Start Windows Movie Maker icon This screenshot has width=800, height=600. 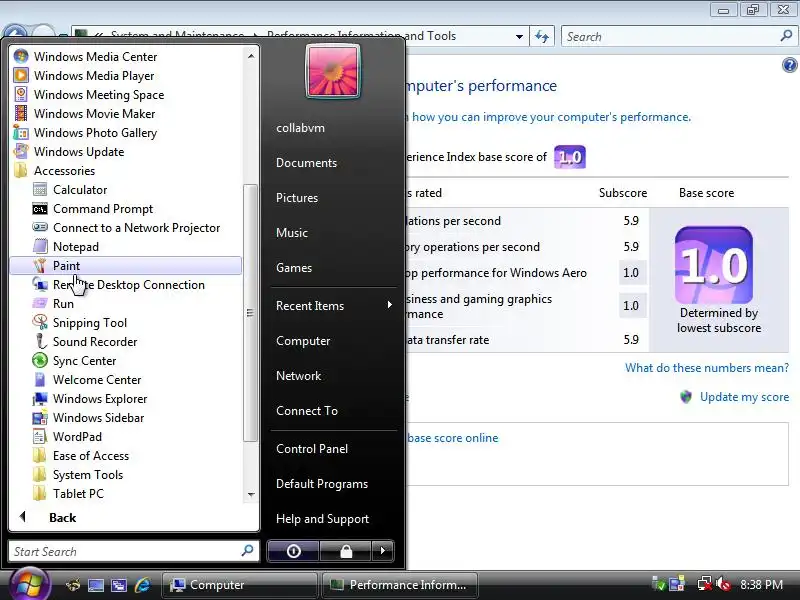point(21,113)
